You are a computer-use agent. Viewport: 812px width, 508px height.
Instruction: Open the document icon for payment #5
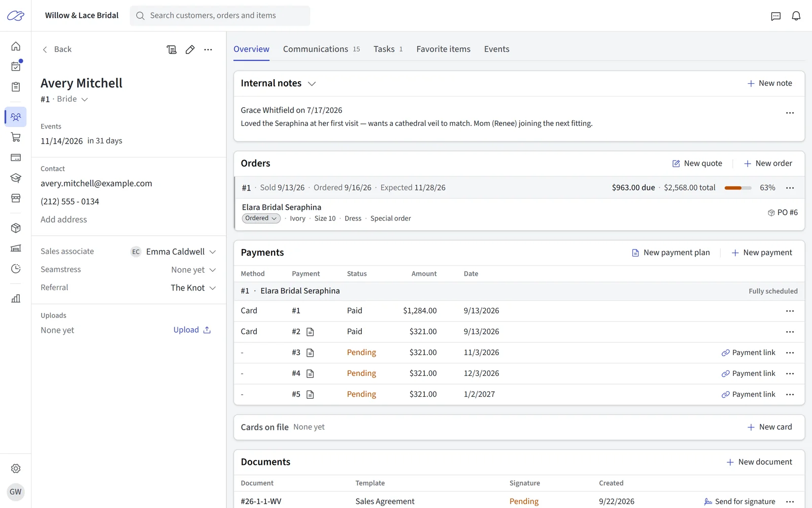click(x=310, y=394)
